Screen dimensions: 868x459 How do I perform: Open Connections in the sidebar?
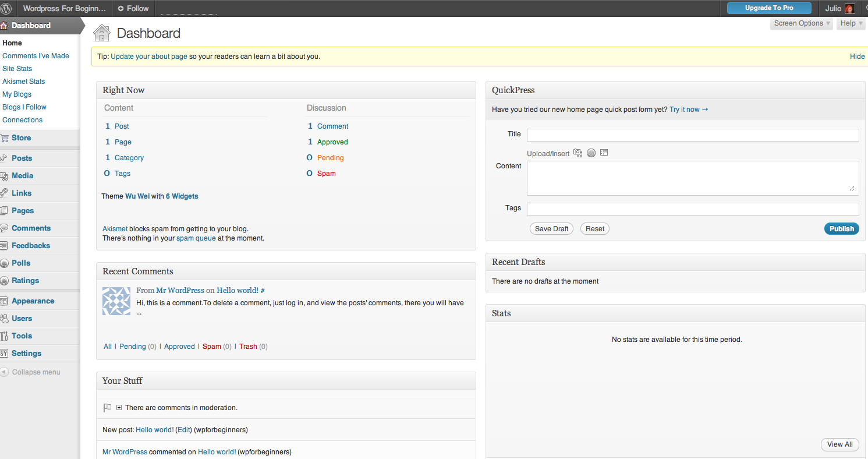pyautogui.click(x=23, y=120)
